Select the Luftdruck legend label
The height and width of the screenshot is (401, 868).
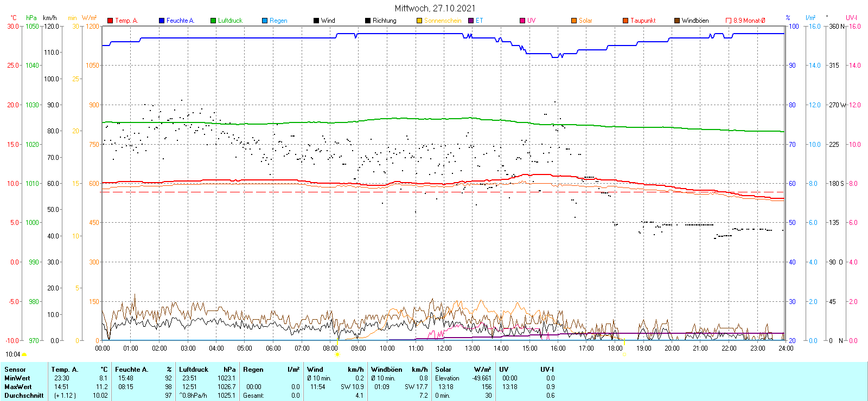coord(230,21)
